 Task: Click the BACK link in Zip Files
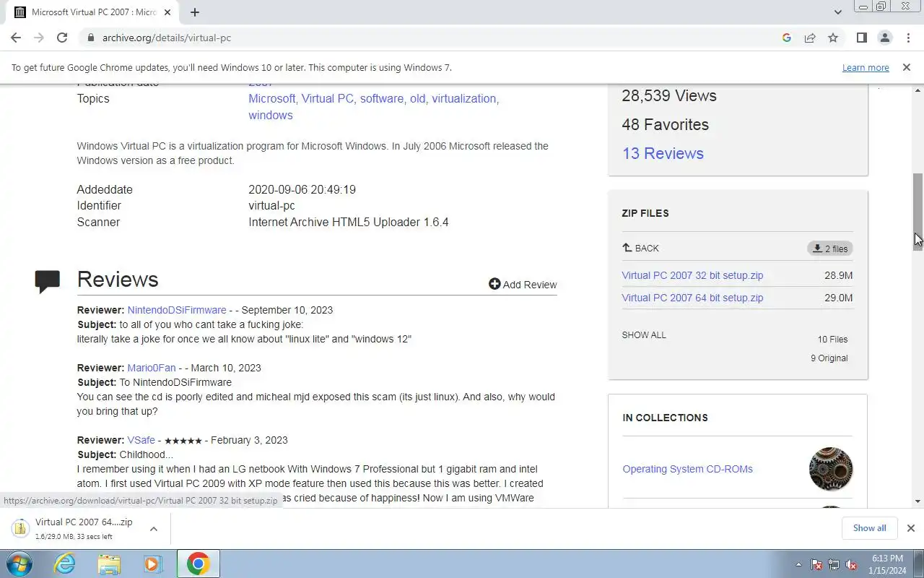(x=641, y=248)
